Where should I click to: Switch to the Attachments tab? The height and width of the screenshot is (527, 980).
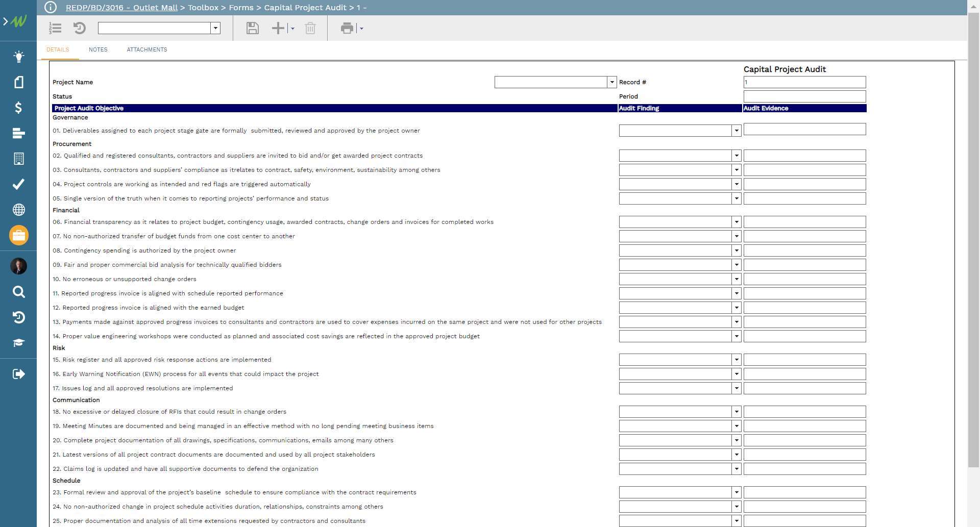(147, 49)
